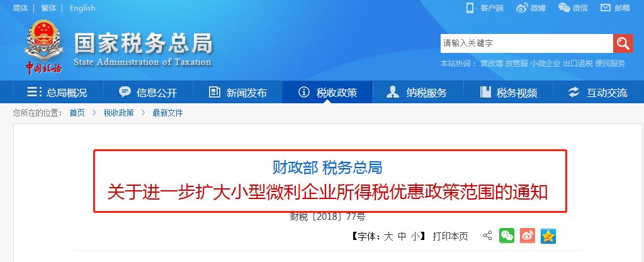
Task: Open the 总局概况 navigation menu
Action: point(57,93)
